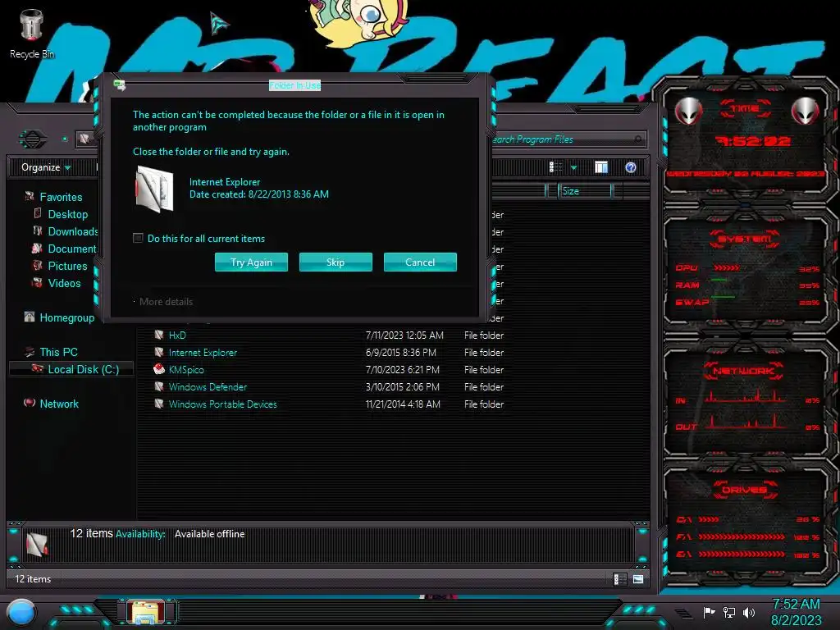The height and width of the screenshot is (630, 840).
Task: Click the Search Program Files box
Action: pyautogui.click(x=568, y=139)
